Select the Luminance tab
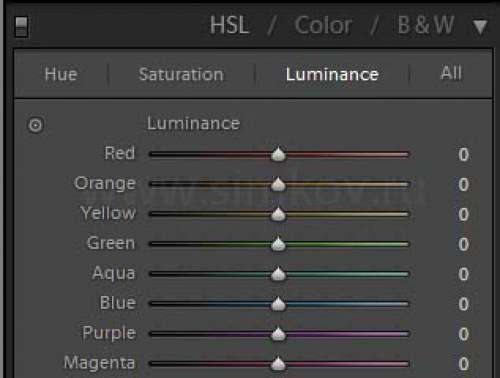The image size is (500, 378). 332,74
